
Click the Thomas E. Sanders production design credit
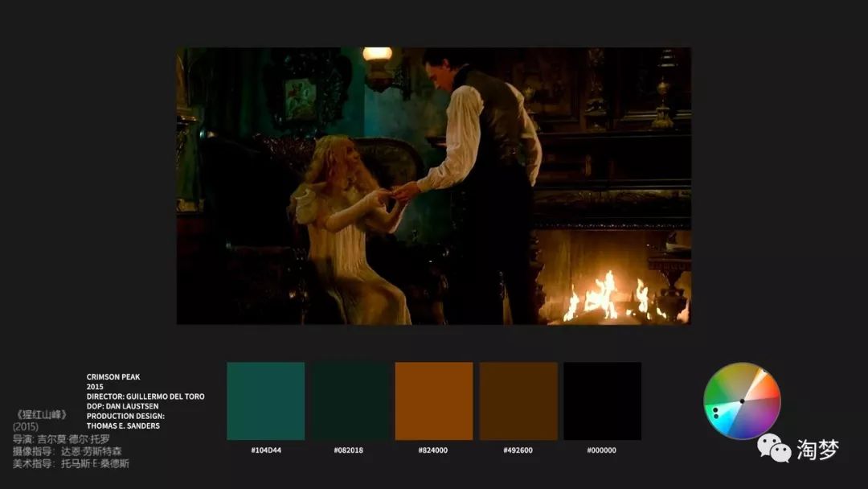(123, 425)
